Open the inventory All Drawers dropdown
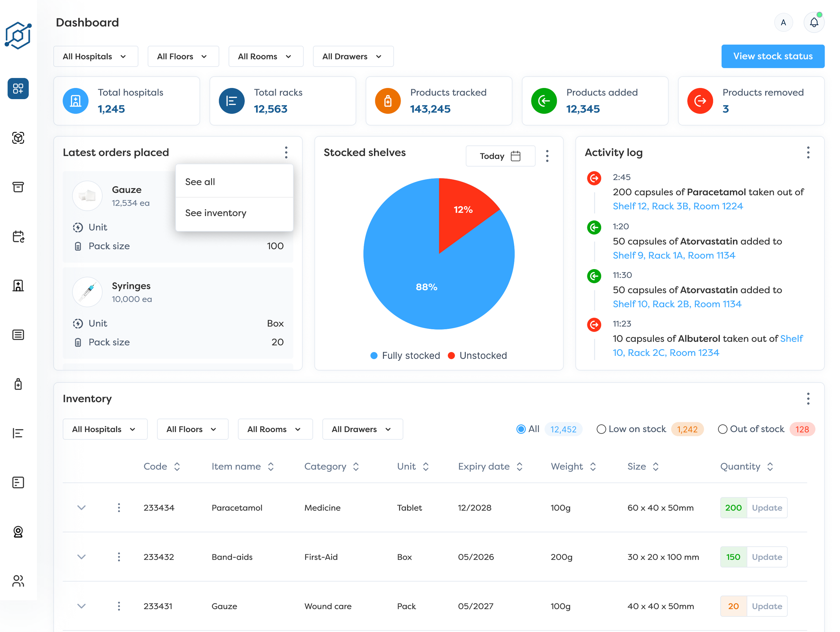840x632 pixels. point(362,429)
